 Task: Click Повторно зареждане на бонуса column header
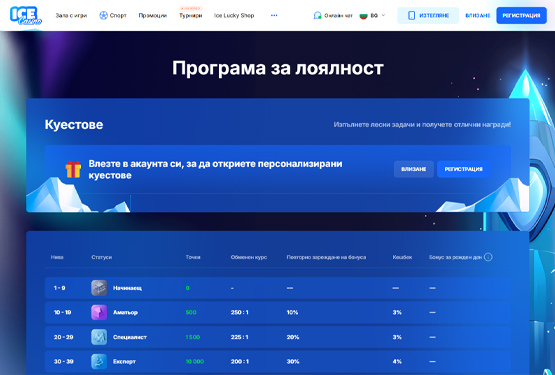326,257
